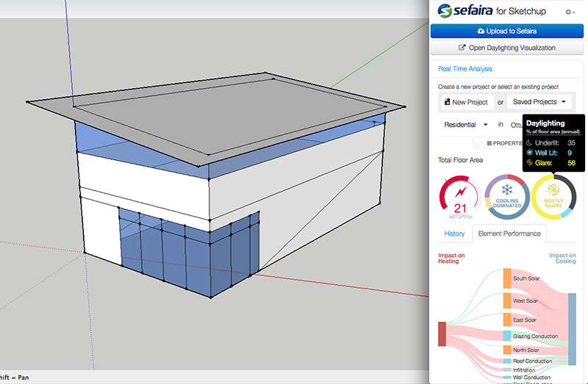The width and height of the screenshot is (588, 384).
Task: Open the settings gear menu
Action: coord(570,12)
